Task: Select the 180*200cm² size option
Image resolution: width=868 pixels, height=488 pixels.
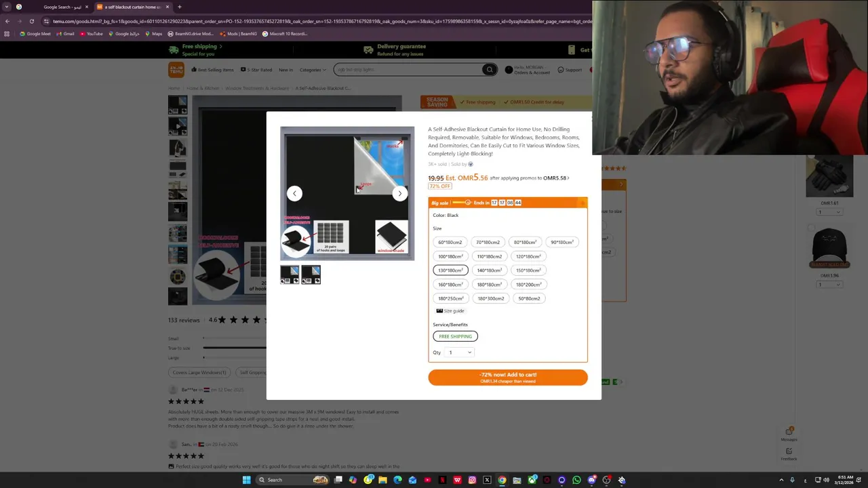Action: coord(528,285)
